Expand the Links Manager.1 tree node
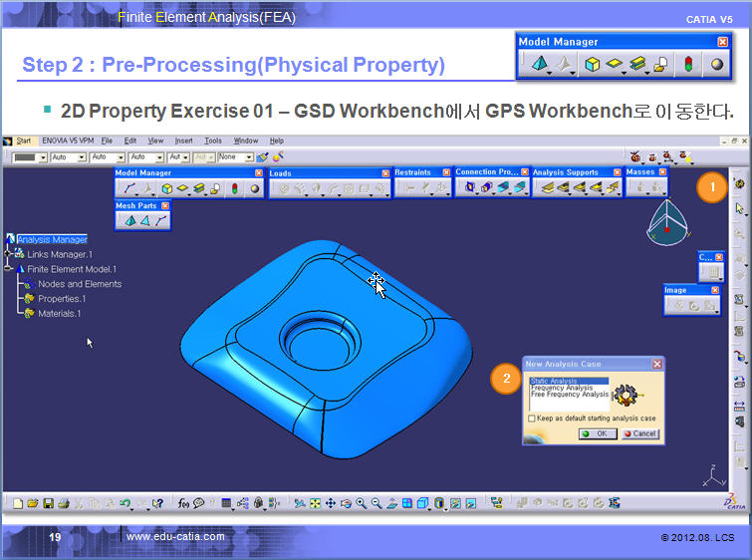Viewport: 752px width, 560px height. coord(7,253)
